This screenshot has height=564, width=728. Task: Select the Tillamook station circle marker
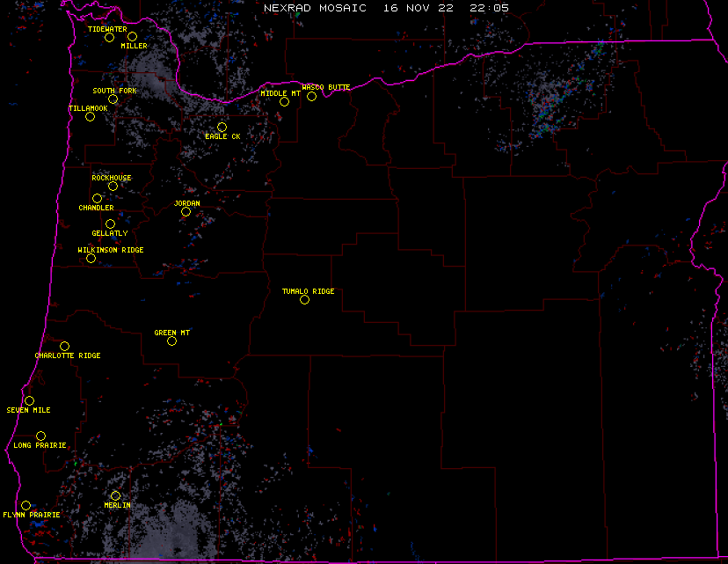pos(90,116)
